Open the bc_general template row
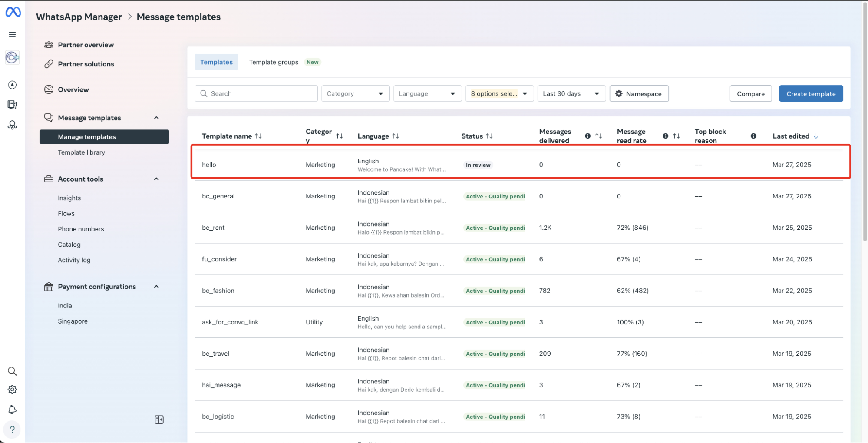The image size is (868, 443). click(519, 196)
